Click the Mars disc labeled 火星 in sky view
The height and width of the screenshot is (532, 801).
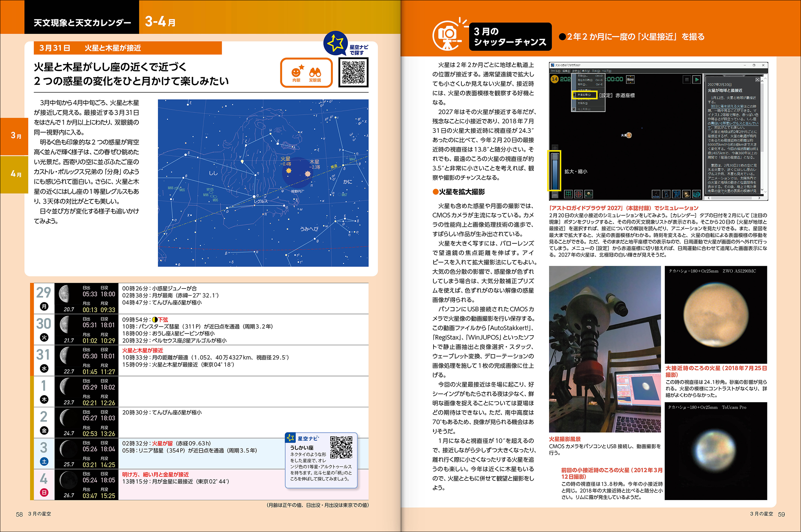(629, 135)
